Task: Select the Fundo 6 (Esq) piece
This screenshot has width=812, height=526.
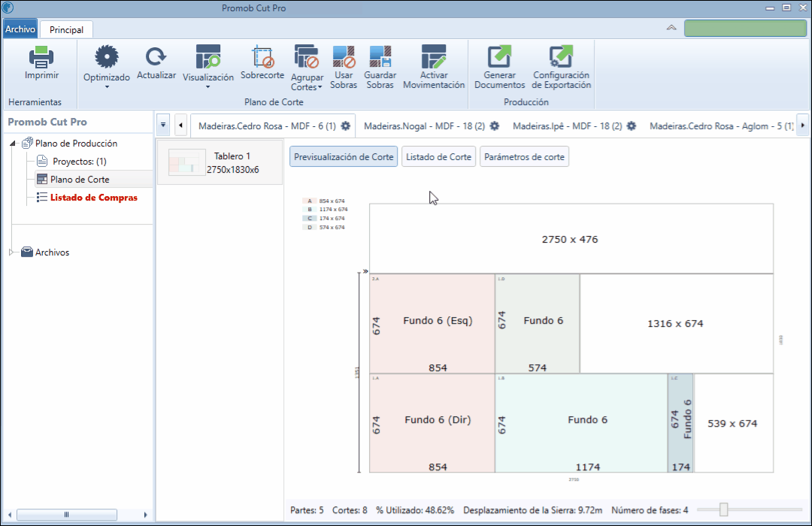Action: click(432, 324)
